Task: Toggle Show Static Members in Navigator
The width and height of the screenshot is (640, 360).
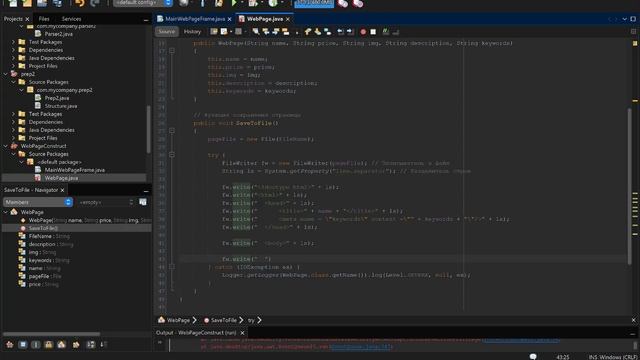Action: pyautogui.click(x=36, y=344)
